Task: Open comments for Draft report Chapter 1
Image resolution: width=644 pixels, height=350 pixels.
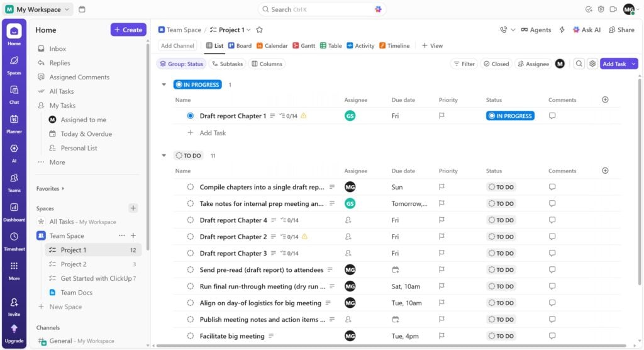Action: [552, 116]
